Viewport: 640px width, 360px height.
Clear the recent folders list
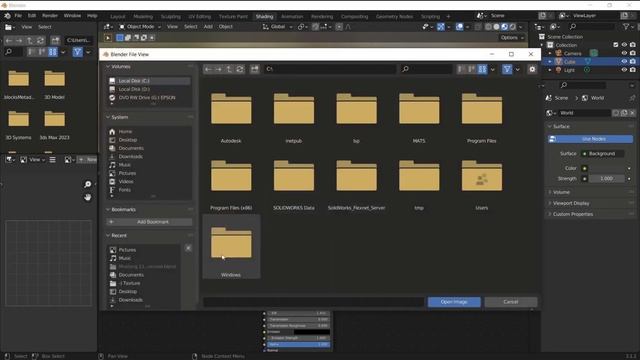tap(188, 248)
